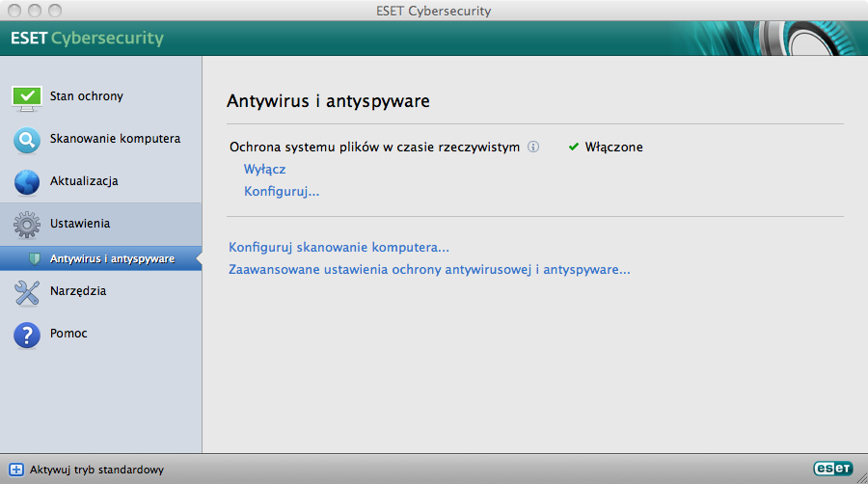The width and height of the screenshot is (868, 484).
Task: Open Zaawansowane ustawienia ochrony antywirusowej link
Action: (429, 269)
